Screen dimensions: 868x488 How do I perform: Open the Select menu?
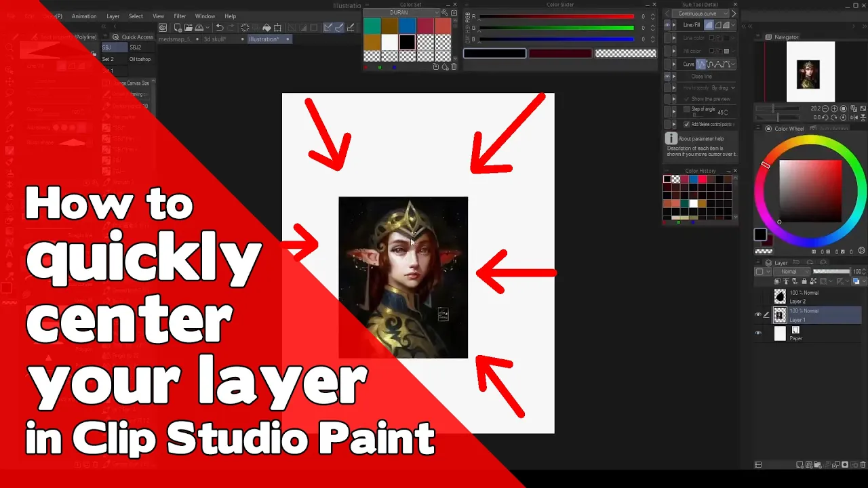pyautogui.click(x=136, y=16)
